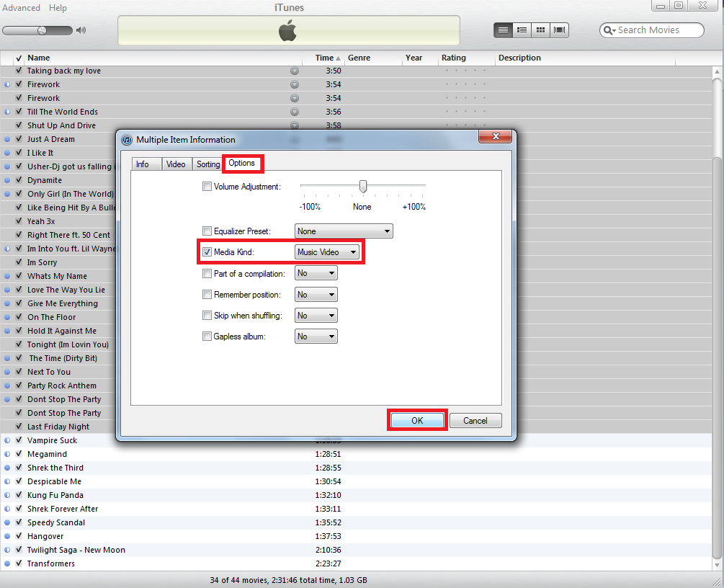The height and width of the screenshot is (588, 724).
Task: Click blue dot beside Vampire Suck
Action: (x=7, y=441)
